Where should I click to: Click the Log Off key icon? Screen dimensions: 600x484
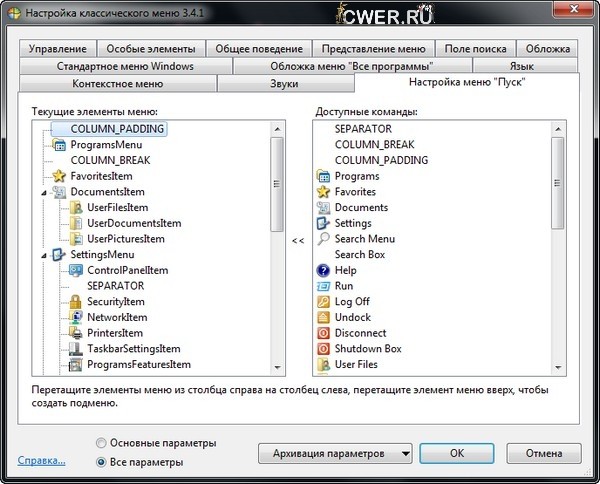point(323,301)
